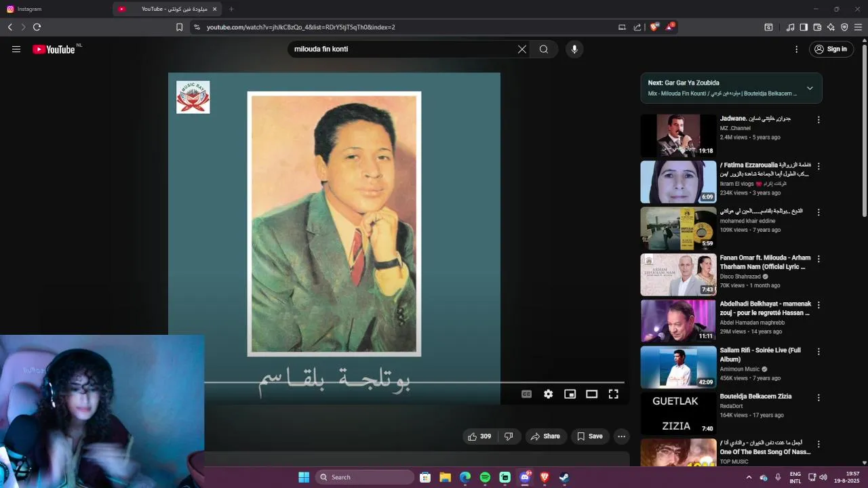Image resolution: width=868 pixels, height=488 pixels.
Task: Open the Leo AI sparkle icon
Action: click(x=831, y=27)
